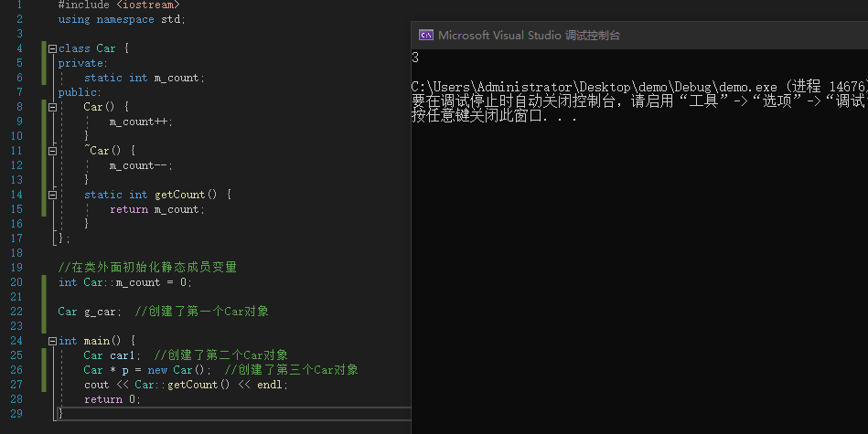The height and width of the screenshot is (434, 868).
Task: Click the m_count-- statement
Action: tap(141, 165)
